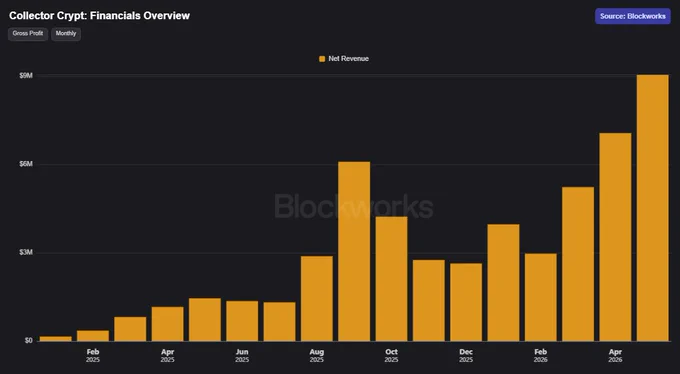Click the $9M axis label
680x374 pixels.
pos(26,75)
